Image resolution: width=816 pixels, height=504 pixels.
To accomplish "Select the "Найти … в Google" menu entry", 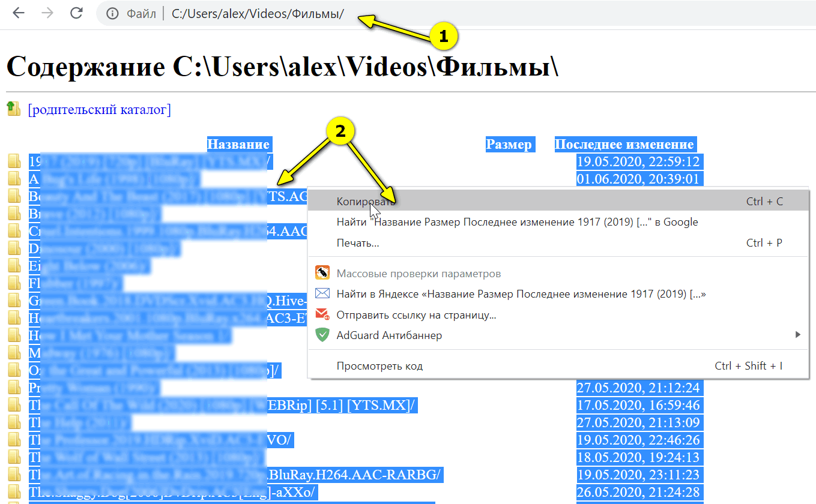I will 558,222.
